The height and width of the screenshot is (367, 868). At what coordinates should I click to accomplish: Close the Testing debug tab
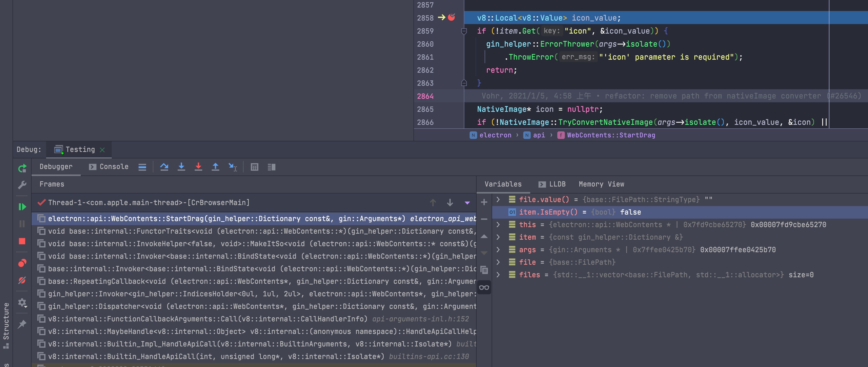point(102,150)
